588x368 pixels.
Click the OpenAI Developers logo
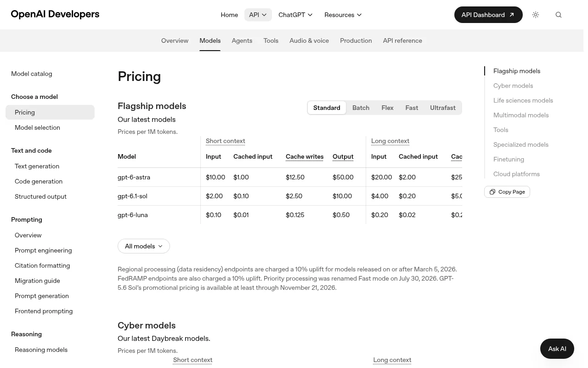[55, 14]
